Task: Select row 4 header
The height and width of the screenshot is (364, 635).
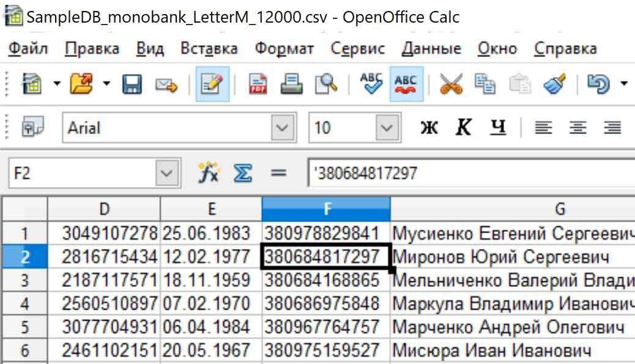Action: tap(24, 304)
